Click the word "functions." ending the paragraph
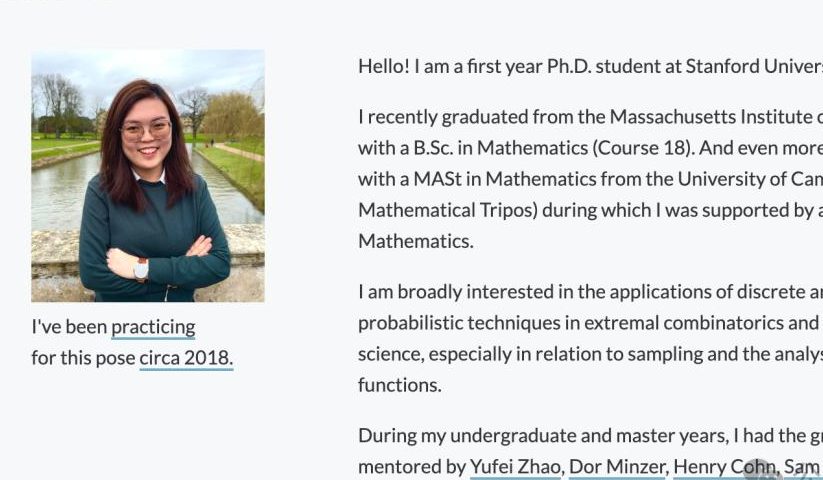 pyautogui.click(x=399, y=385)
